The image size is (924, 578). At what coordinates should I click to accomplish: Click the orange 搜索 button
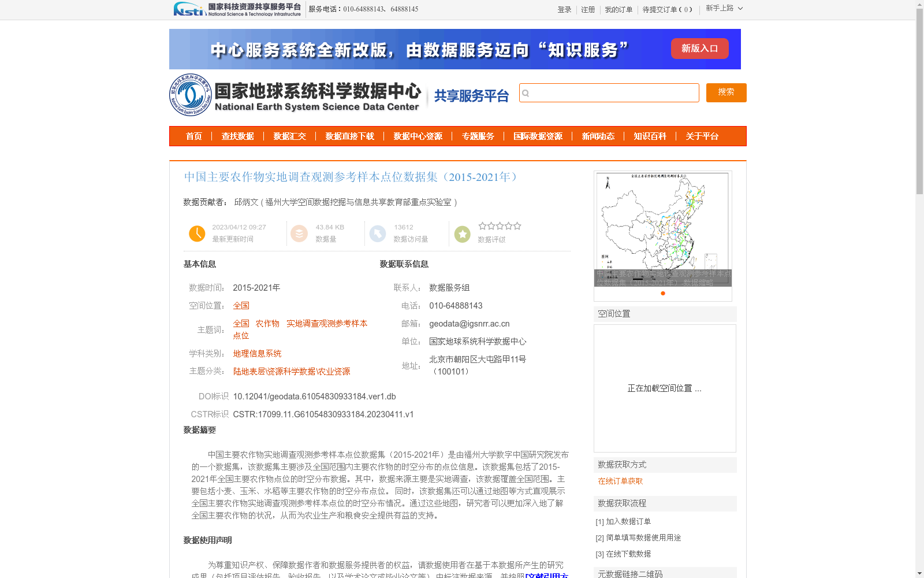click(x=726, y=92)
